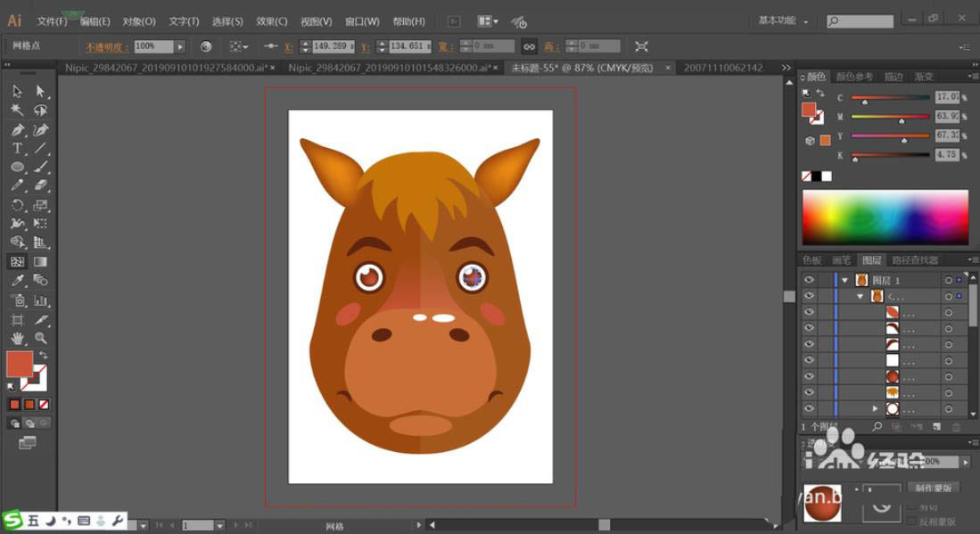
Task: Toggle visibility of 图层 1 layer
Action: (x=810, y=280)
